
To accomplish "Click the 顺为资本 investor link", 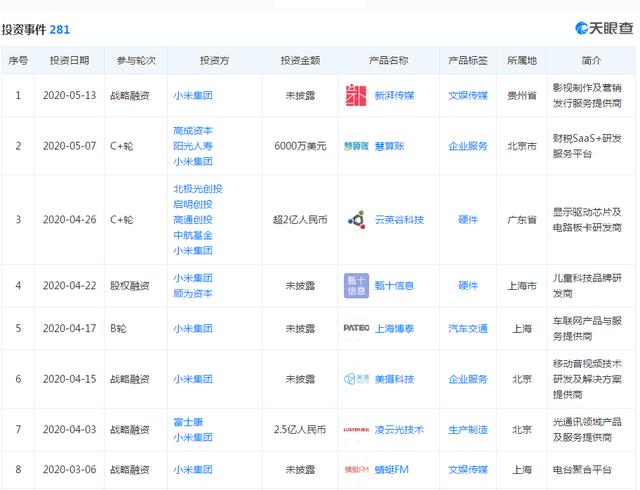I will pyautogui.click(x=193, y=293).
